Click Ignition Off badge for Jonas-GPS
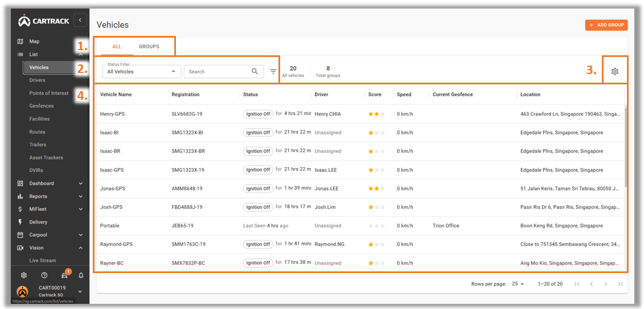Image resolution: width=644 pixels, height=309 pixels. coord(258,189)
